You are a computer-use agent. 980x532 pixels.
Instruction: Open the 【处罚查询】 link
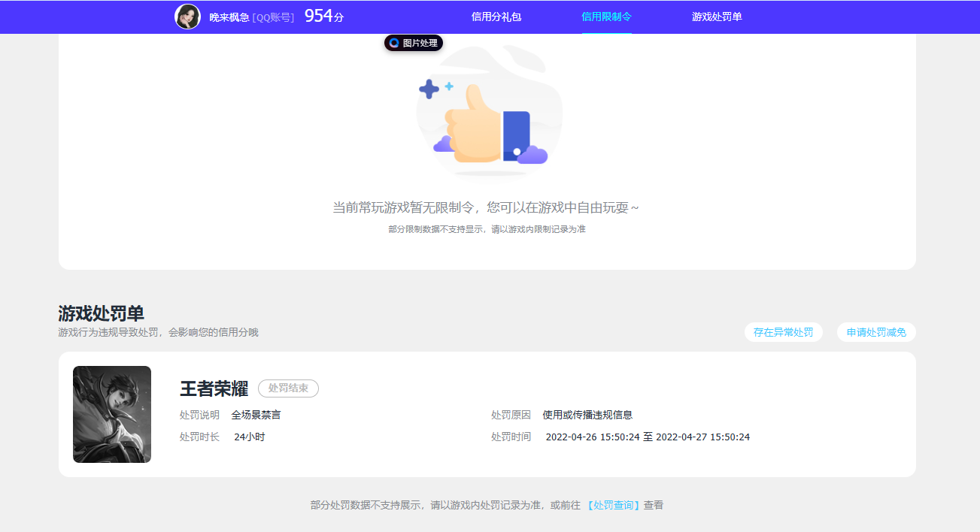[x=613, y=506]
